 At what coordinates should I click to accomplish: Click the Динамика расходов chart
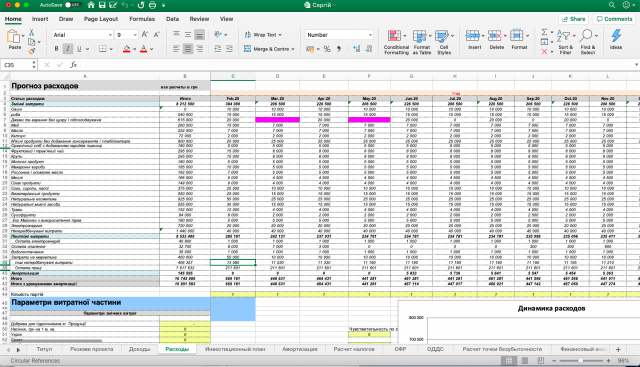(519, 323)
